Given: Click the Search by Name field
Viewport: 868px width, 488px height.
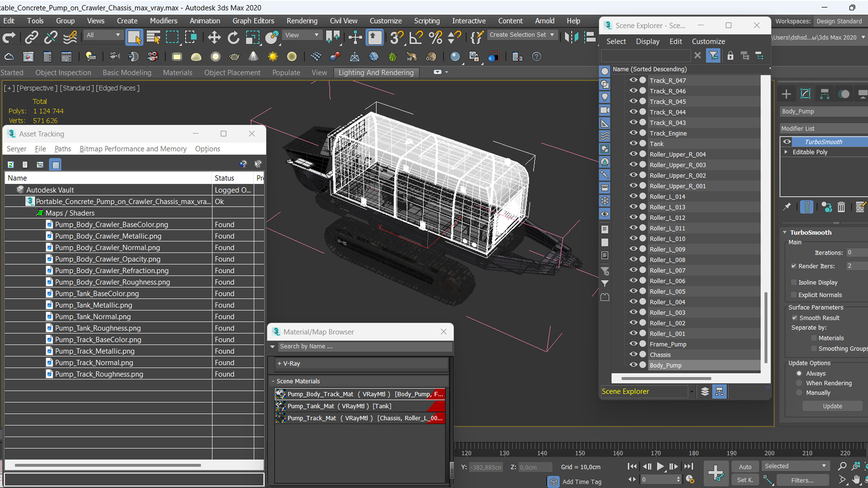Looking at the screenshot, I should pos(365,347).
